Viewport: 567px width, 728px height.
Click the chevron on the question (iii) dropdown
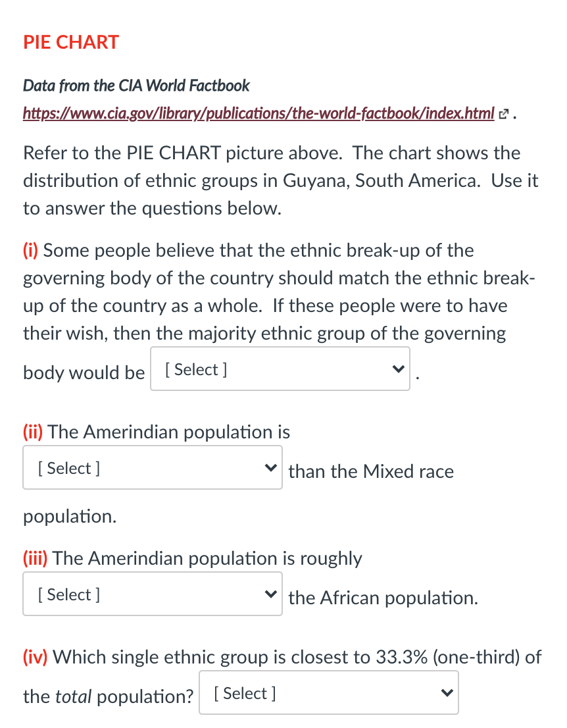coord(270,594)
